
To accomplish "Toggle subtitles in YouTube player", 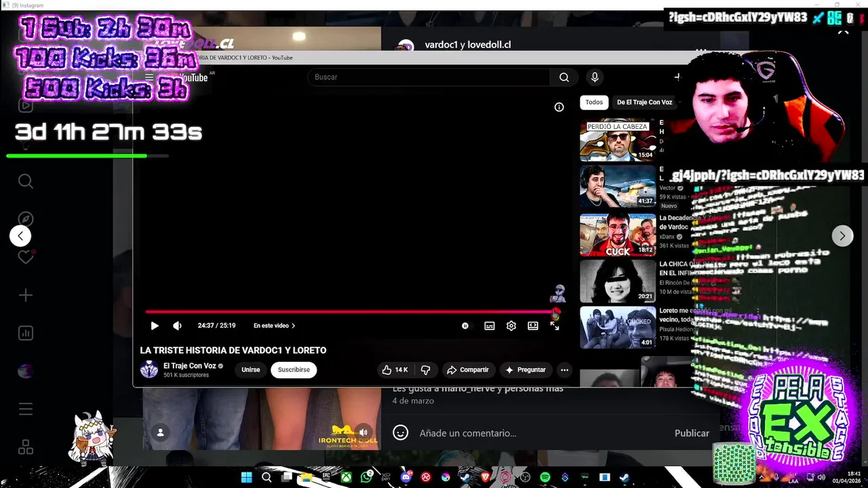I will coord(490,326).
